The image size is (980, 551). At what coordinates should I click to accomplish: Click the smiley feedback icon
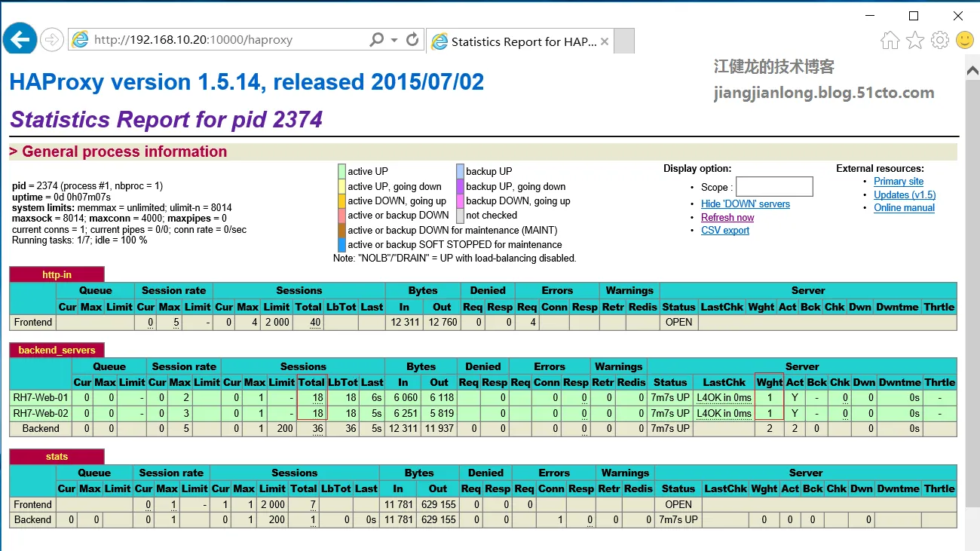965,40
